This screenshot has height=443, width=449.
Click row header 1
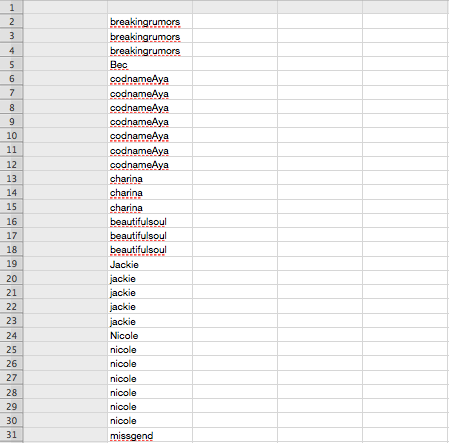click(x=11, y=7)
